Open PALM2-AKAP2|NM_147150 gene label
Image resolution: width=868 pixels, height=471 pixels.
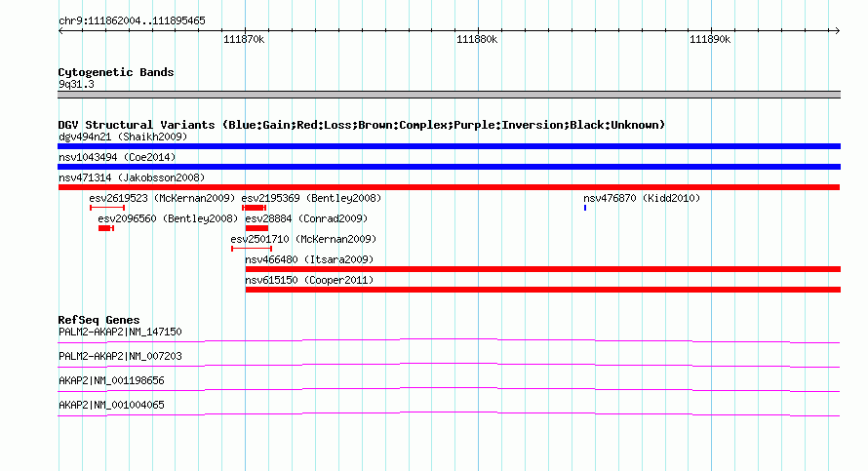[120, 332]
